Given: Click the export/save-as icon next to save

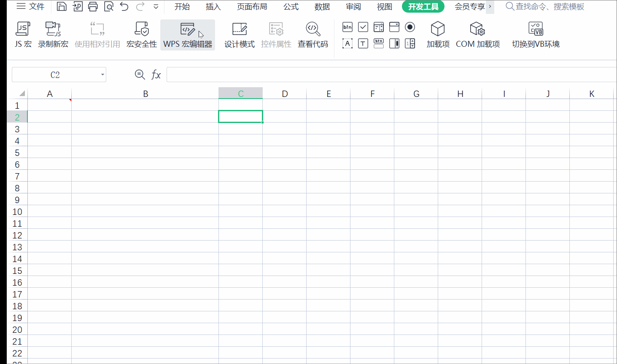Looking at the screenshot, I should 78,6.
